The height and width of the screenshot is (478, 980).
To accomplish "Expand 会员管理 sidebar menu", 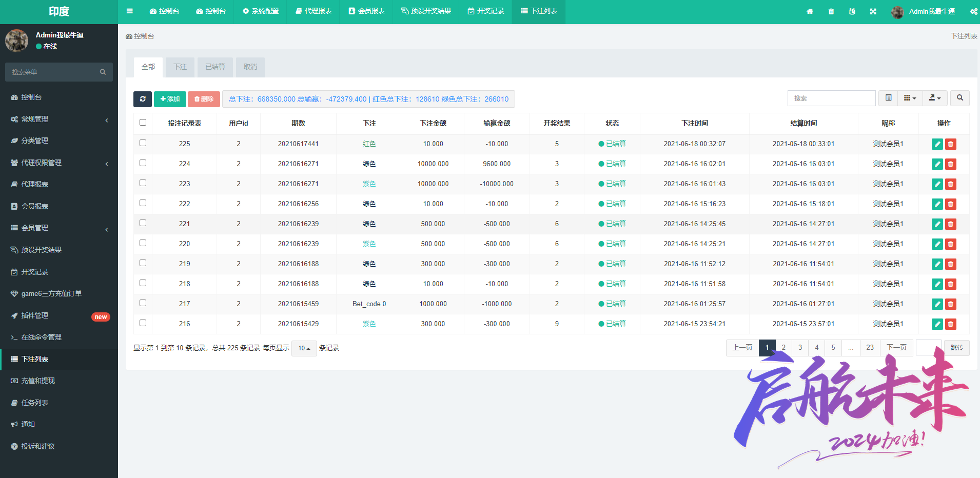I will (59, 228).
